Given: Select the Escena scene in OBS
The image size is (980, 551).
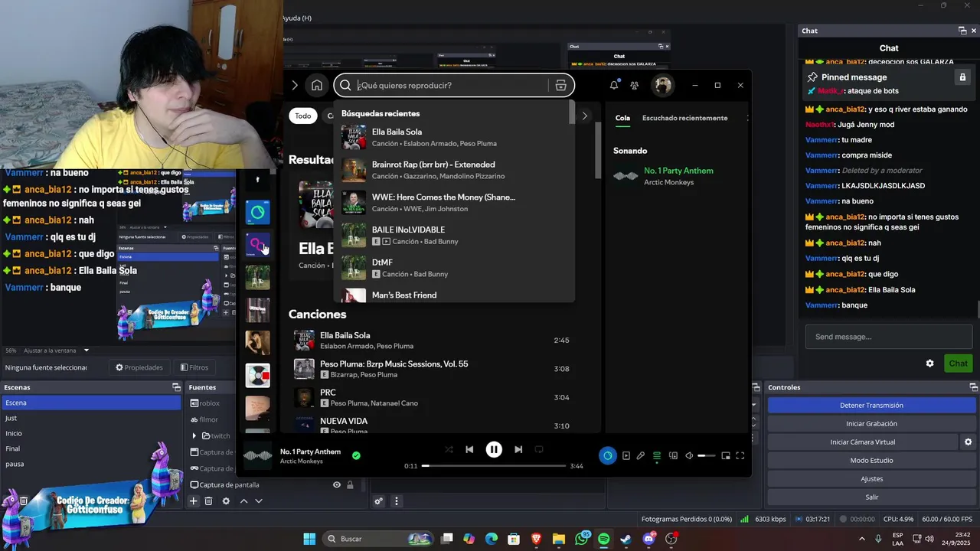Looking at the screenshot, I should click(x=91, y=403).
